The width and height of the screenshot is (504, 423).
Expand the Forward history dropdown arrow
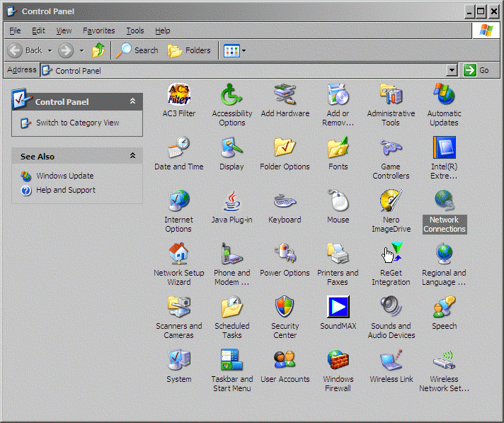click(x=81, y=50)
